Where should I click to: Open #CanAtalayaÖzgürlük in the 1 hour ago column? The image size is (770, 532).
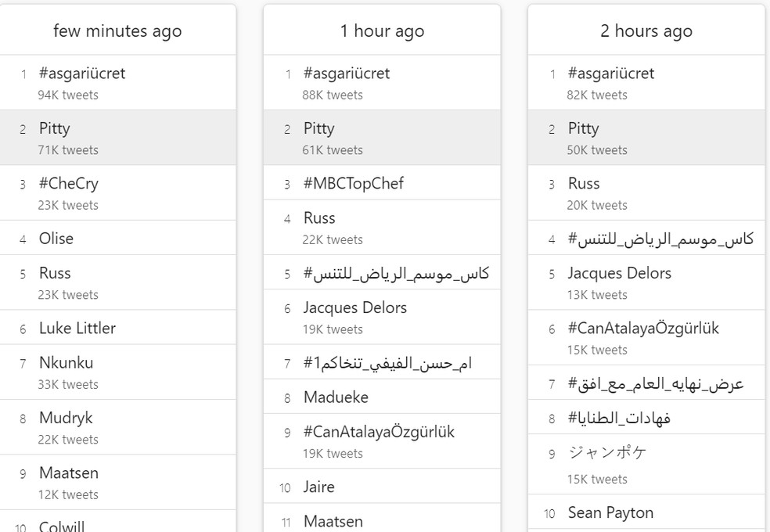[379, 432]
